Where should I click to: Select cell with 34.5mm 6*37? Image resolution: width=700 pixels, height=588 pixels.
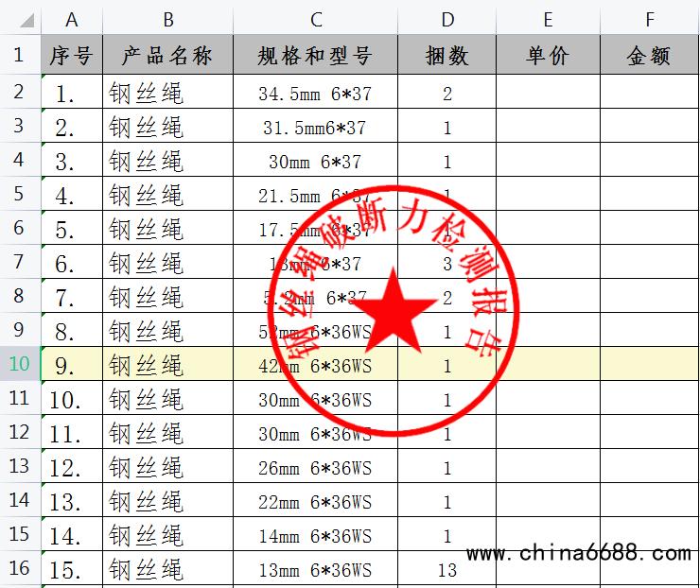(x=316, y=92)
